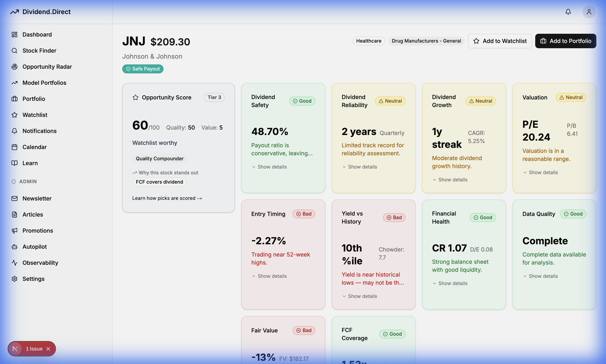Expand Show details on Dividend Safety card
Screen dimensions: 606x364
[x=269, y=167]
